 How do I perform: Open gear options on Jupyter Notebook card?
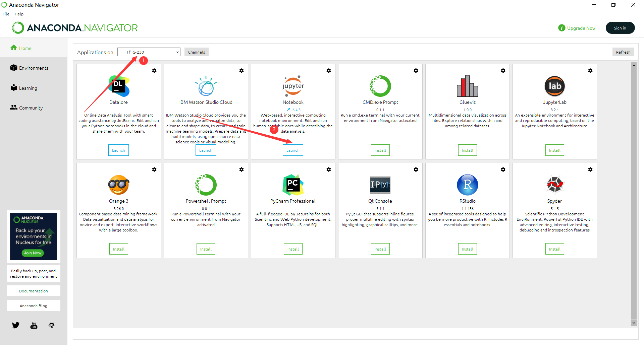tap(329, 71)
